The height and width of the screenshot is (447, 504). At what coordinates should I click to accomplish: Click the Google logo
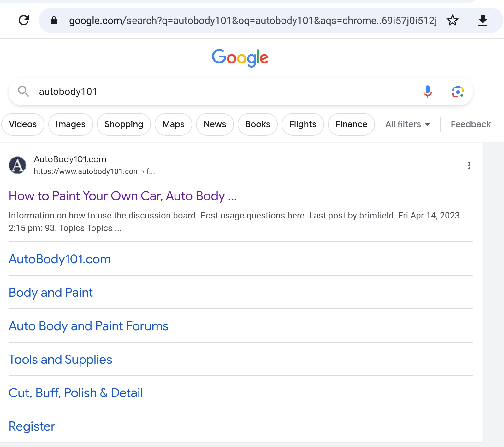pos(240,58)
